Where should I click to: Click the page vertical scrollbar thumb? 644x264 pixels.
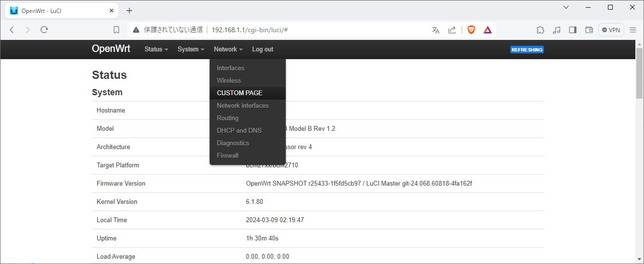639,72
